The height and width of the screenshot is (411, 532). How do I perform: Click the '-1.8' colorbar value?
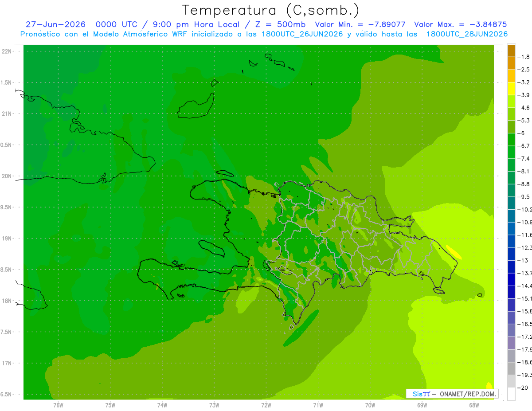(x=524, y=57)
